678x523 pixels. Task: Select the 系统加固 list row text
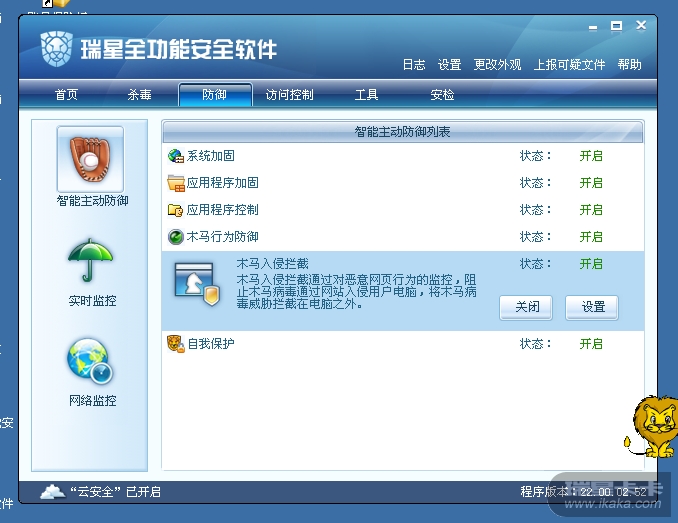click(x=211, y=156)
